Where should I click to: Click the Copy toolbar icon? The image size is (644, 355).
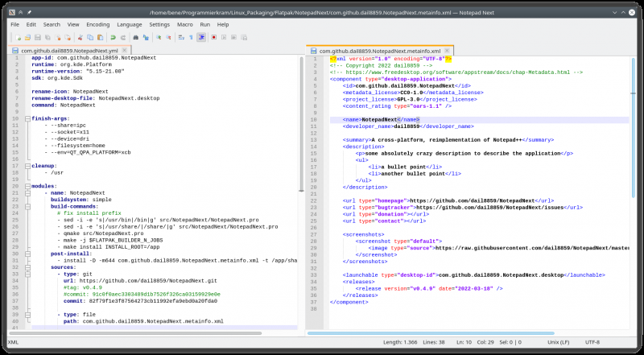coord(90,37)
